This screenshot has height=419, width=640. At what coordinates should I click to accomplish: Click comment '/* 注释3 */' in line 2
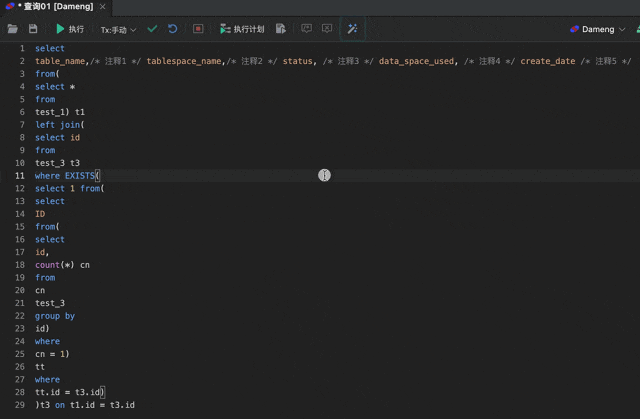pos(348,61)
